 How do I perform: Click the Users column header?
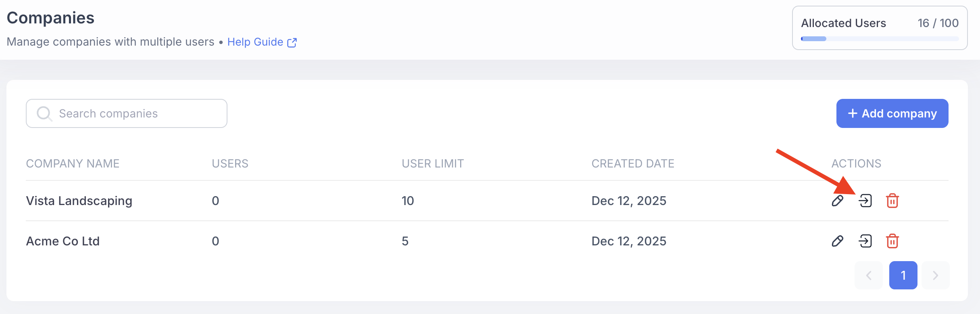230,163
